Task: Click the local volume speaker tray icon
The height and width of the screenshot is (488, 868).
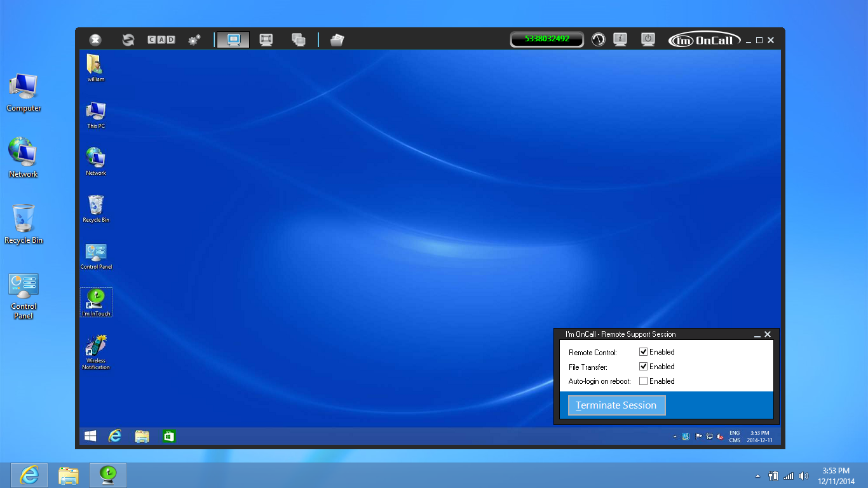Action: click(804, 475)
